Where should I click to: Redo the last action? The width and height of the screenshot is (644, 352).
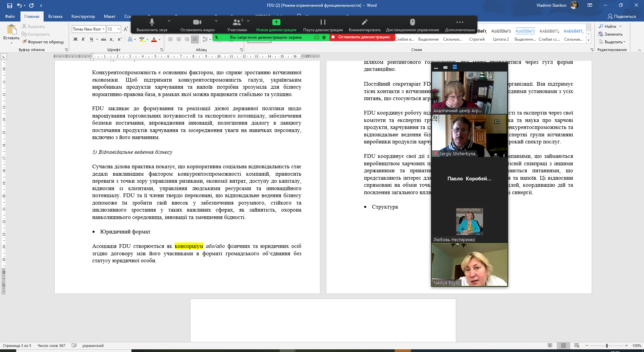click(x=32, y=5)
